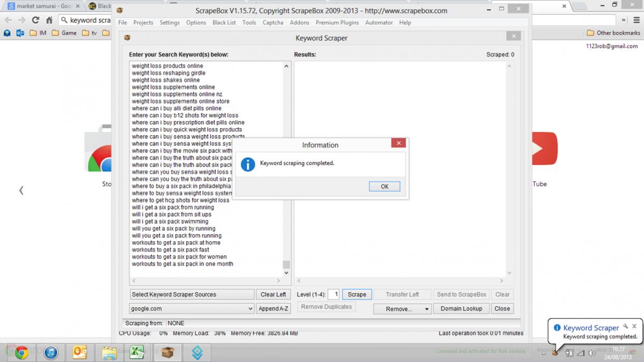Click the keyword list up scroll arrow
The width and height of the screenshot is (644, 362).
(286, 66)
